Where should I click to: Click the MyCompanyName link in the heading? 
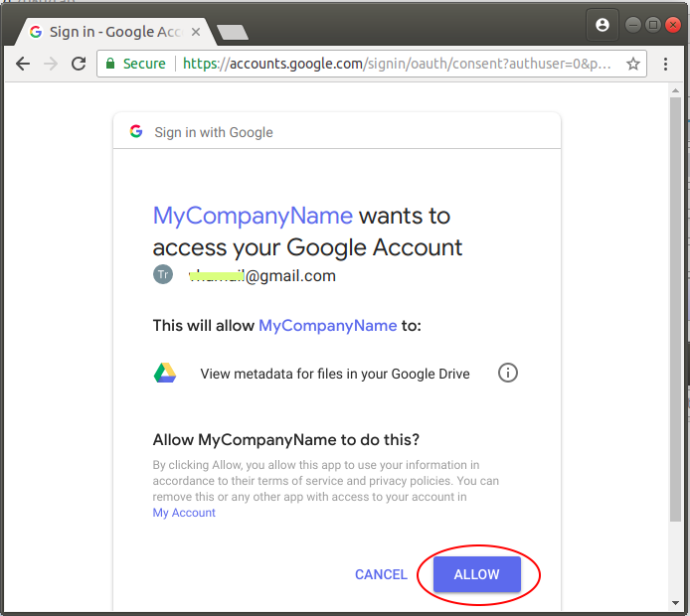[253, 216]
